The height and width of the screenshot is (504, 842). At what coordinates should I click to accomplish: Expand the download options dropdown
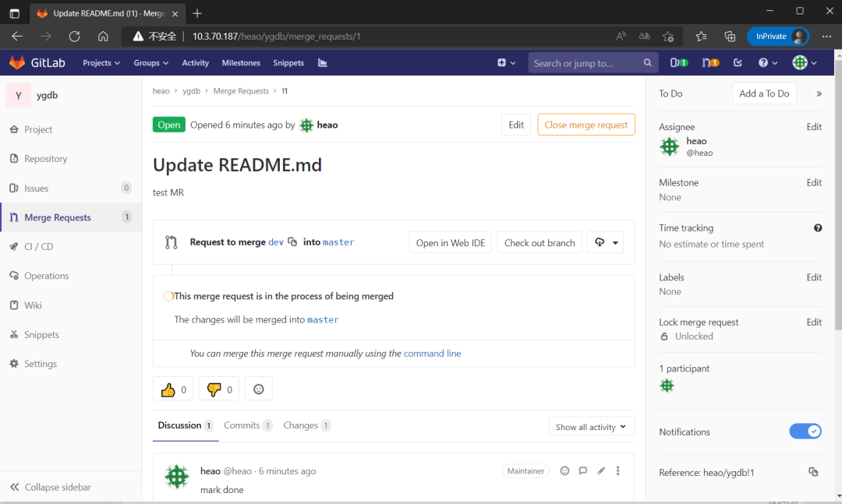tap(605, 242)
